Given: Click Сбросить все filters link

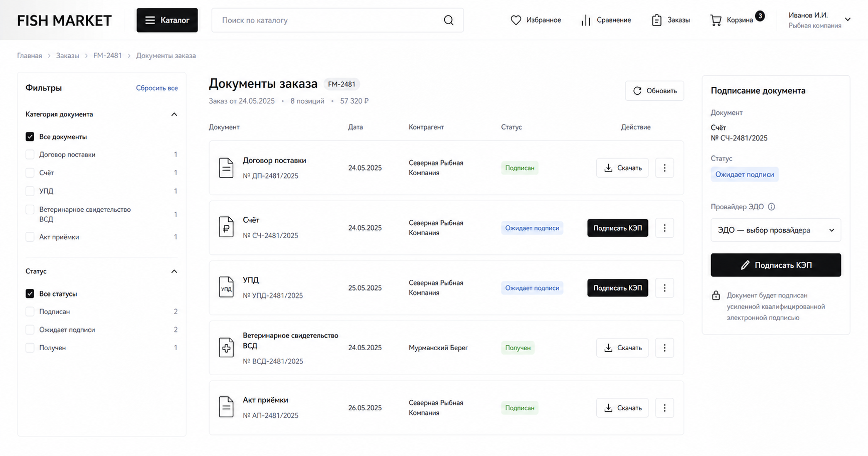Looking at the screenshot, I should (x=157, y=88).
